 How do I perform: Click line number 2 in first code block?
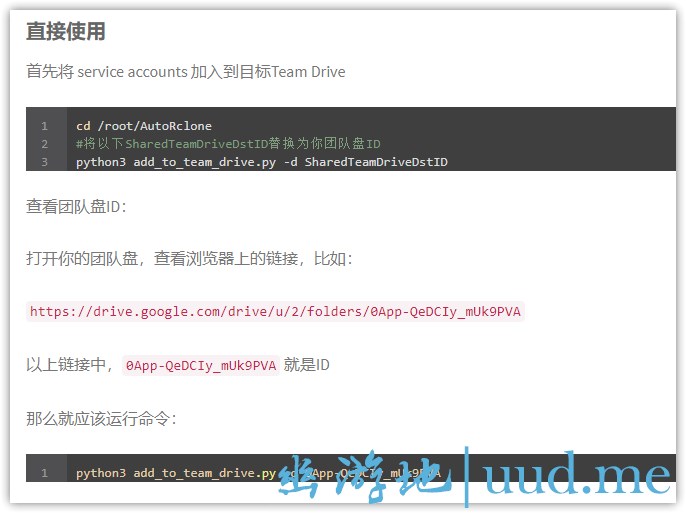(x=45, y=144)
